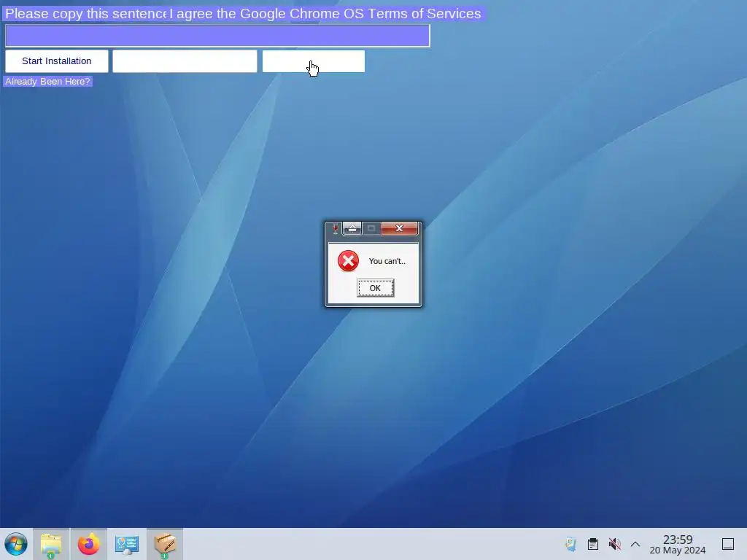Image resolution: width=747 pixels, height=560 pixels.
Task: Launch Firefox from the taskbar
Action: 88,544
